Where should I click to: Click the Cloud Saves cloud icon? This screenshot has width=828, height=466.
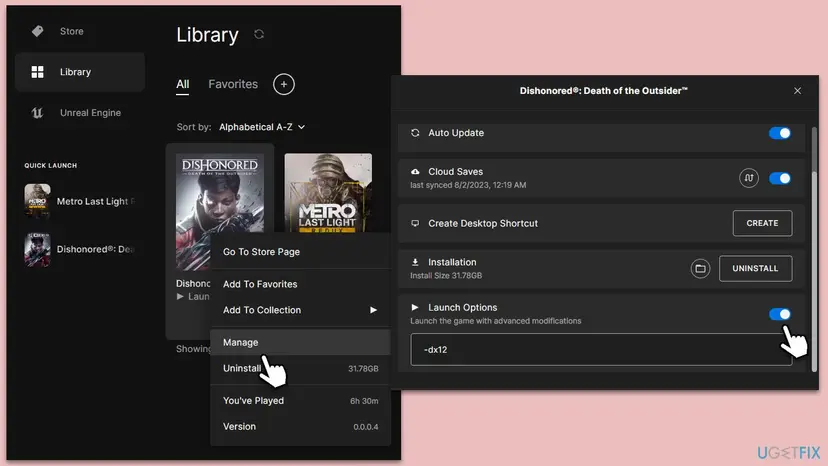coord(415,172)
